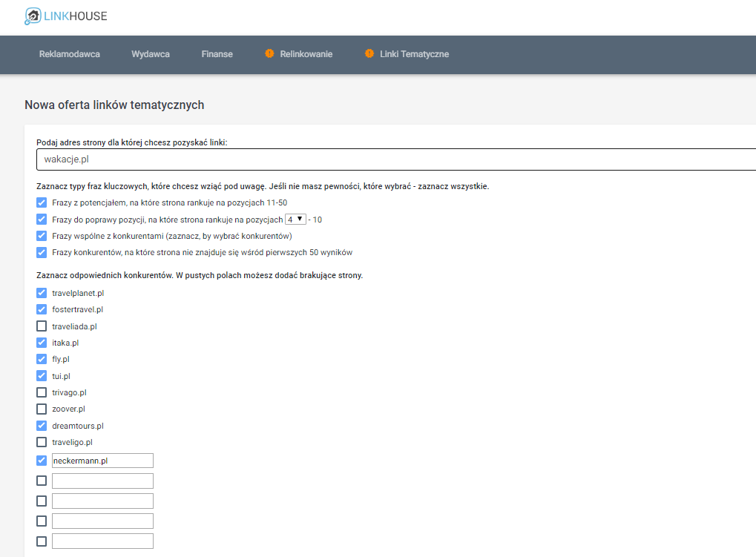Click the third empty competitor input field
756x557 pixels.
pos(102,521)
